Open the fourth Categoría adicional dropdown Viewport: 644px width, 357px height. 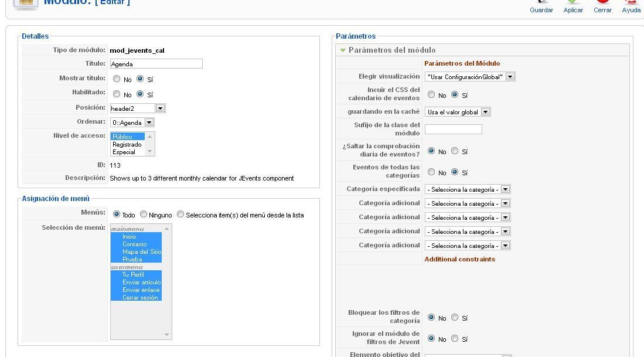[x=468, y=246]
